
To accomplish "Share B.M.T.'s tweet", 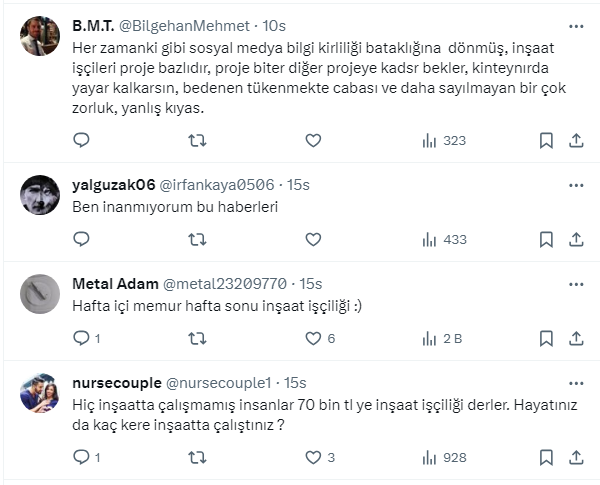I will click(576, 141).
